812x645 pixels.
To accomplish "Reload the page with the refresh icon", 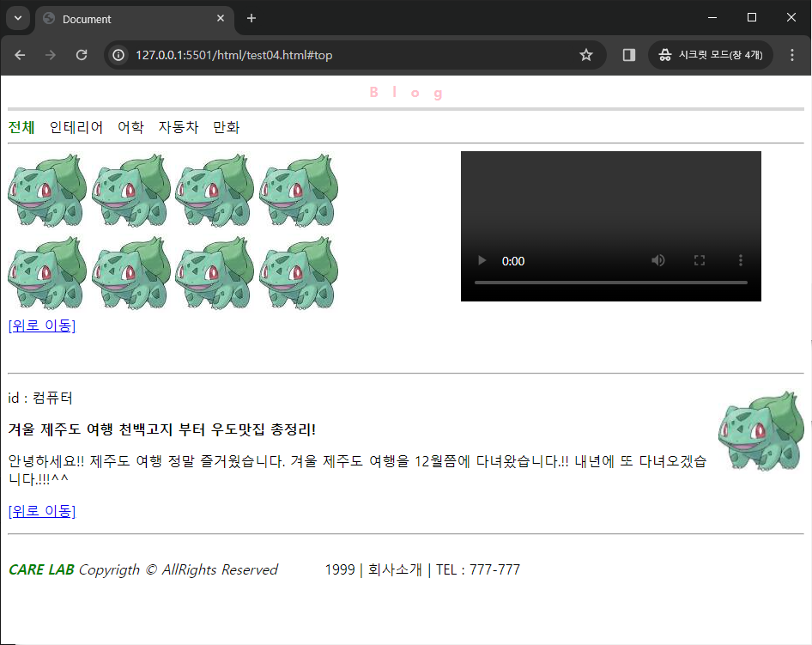I will [x=82, y=55].
